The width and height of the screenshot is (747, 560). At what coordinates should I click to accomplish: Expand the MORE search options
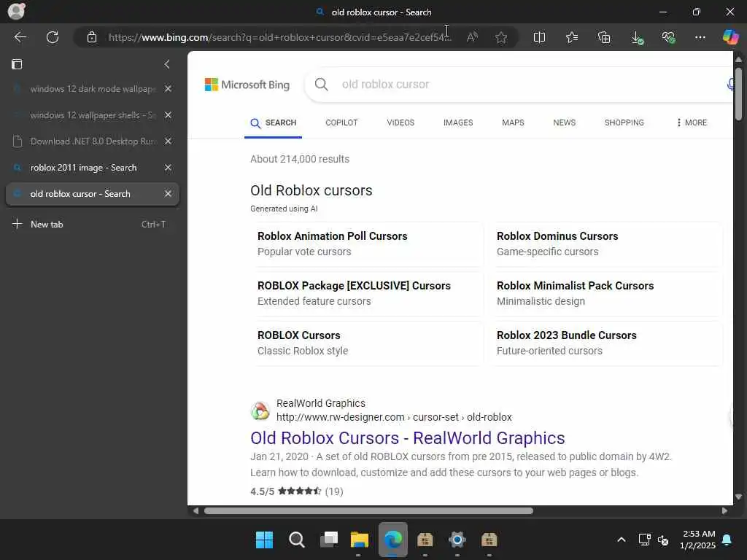692,122
